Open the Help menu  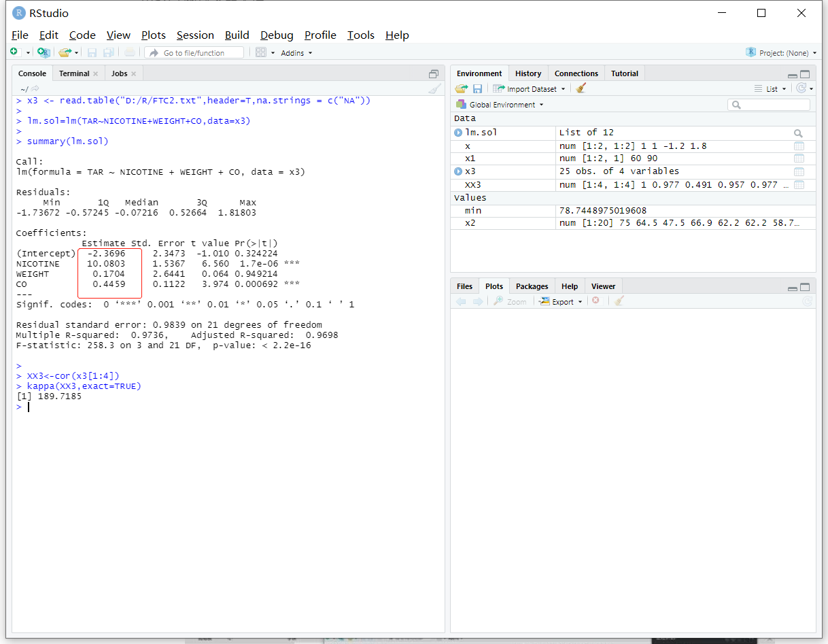click(397, 35)
